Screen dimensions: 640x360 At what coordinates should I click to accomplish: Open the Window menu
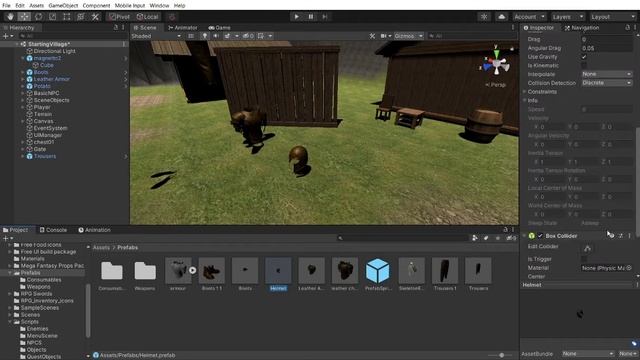pos(159,6)
